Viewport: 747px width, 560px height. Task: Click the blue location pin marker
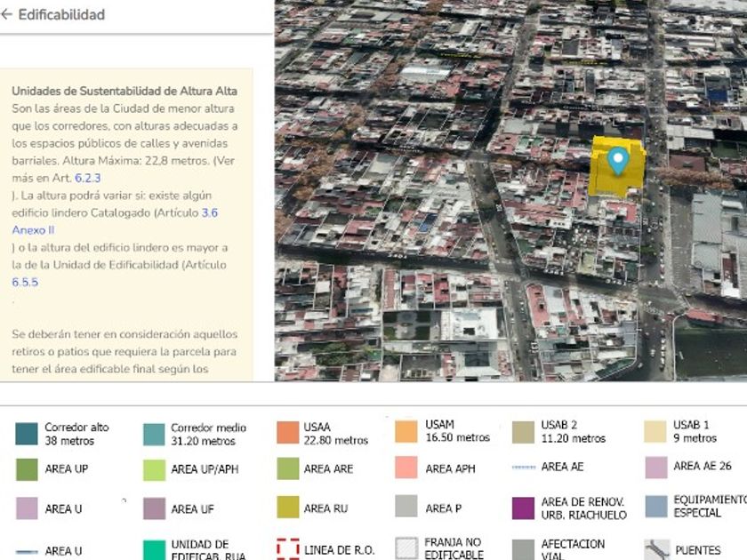pos(618,161)
